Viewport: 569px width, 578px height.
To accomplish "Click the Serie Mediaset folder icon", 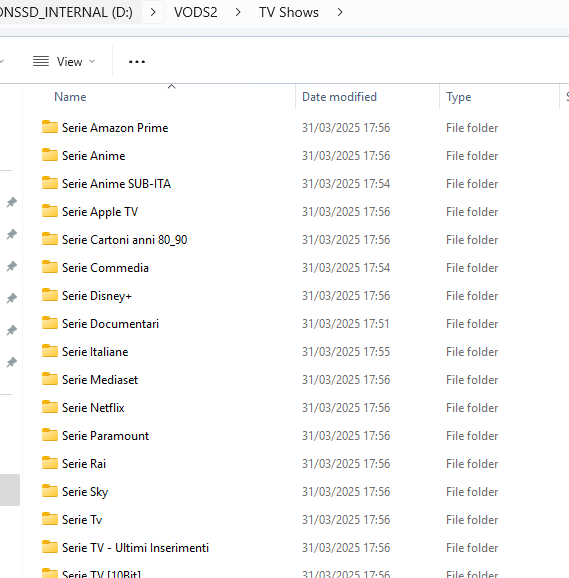I will coord(50,379).
